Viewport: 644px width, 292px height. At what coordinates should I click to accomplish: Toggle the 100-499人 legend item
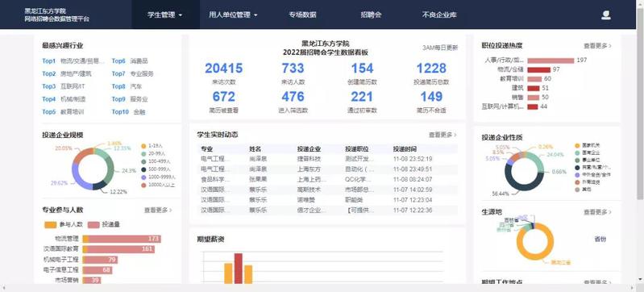(x=155, y=161)
